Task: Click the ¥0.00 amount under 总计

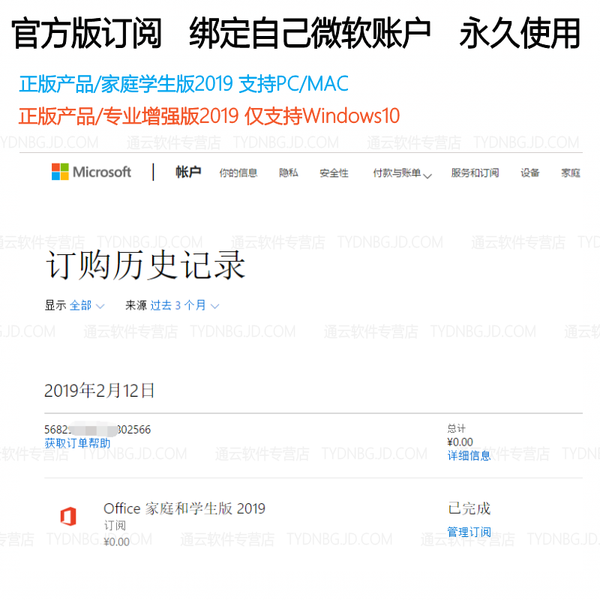Action: tap(460, 442)
